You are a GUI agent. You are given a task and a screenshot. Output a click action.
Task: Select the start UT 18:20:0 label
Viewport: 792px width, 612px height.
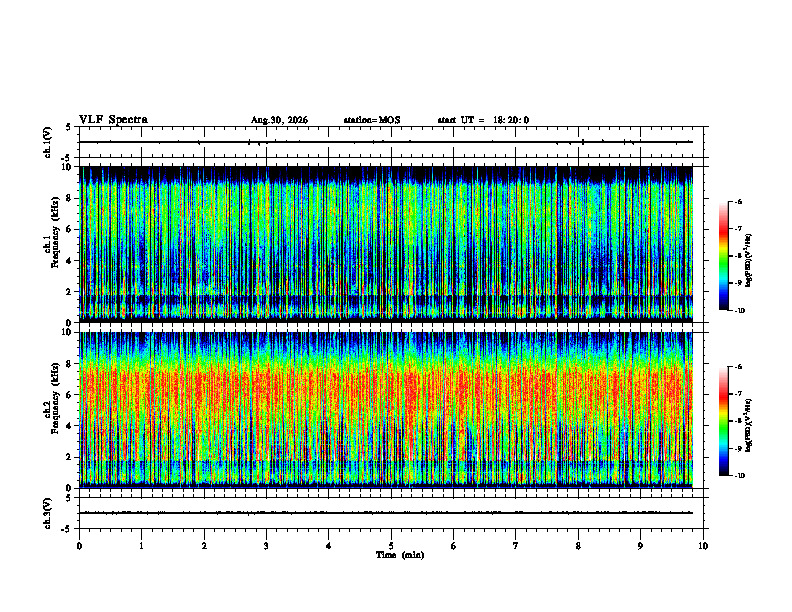pyautogui.click(x=483, y=120)
